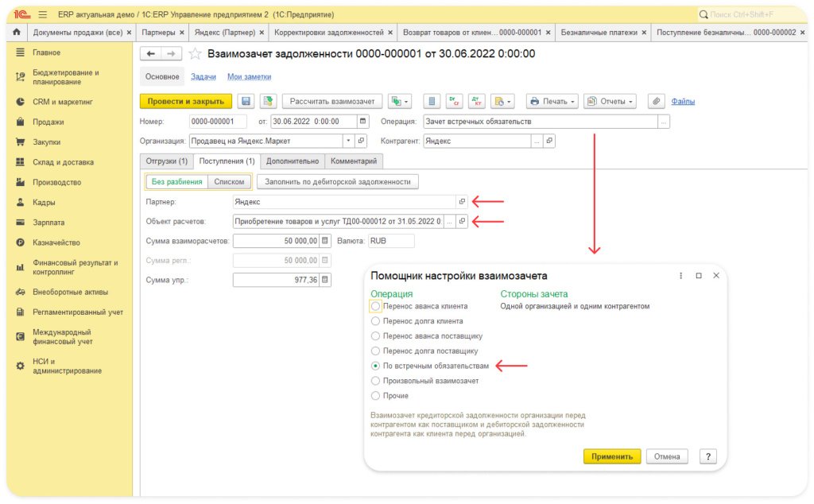Click the Post document icon
The height and width of the screenshot is (504, 814).
coord(268,102)
